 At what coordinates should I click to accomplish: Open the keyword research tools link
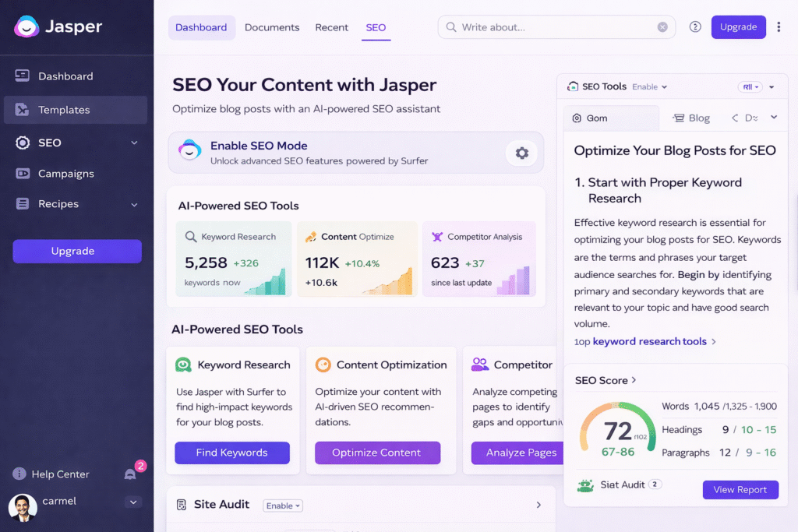(649, 341)
